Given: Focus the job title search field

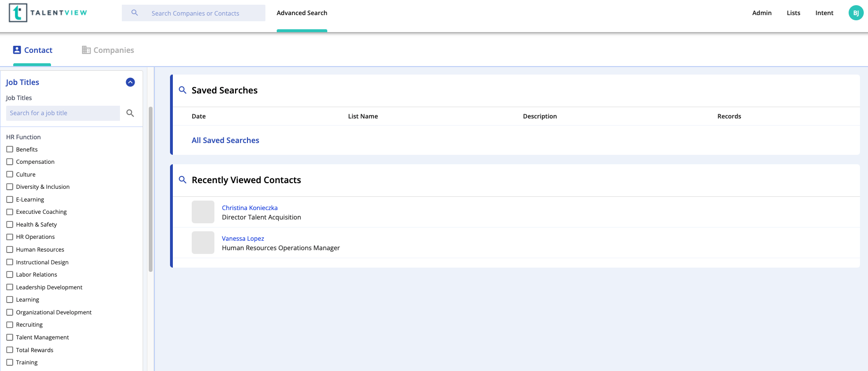Looking at the screenshot, I should pyautogui.click(x=63, y=113).
